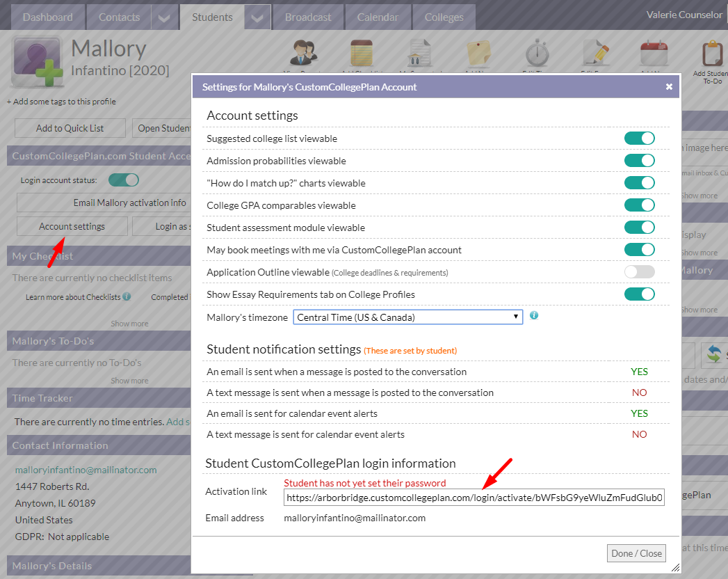Click email address malloryinfantino@mailinator.com in dialog

355,518
